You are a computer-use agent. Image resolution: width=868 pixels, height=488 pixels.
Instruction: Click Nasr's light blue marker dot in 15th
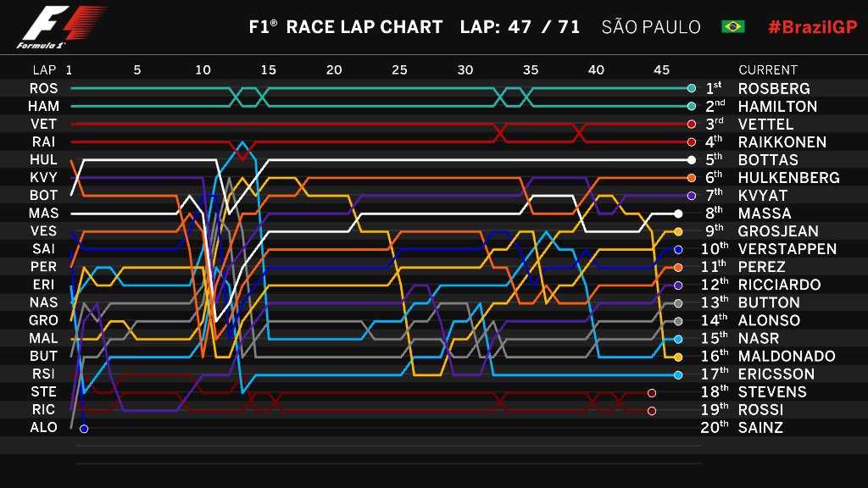click(678, 339)
